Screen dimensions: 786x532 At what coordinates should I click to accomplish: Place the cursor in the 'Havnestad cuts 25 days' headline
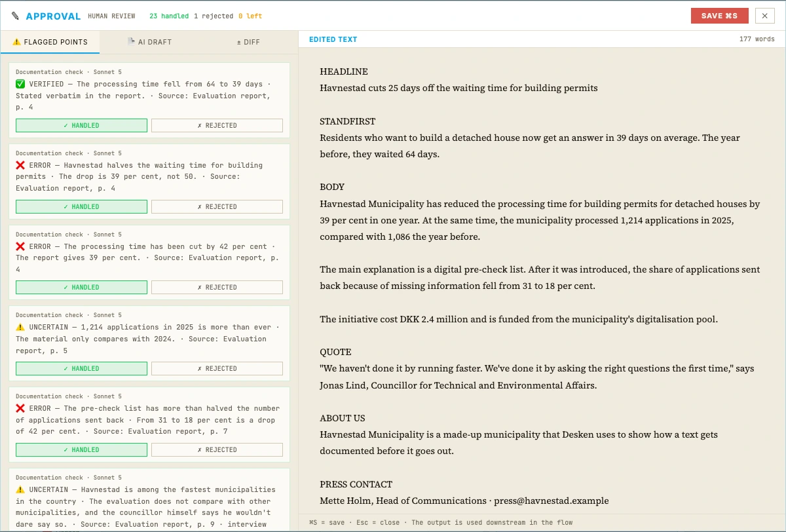(458, 88)
